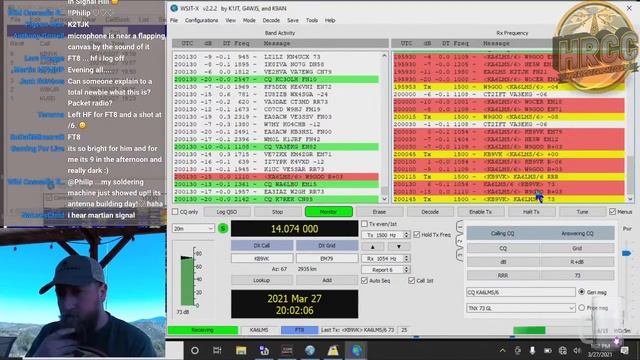Click the green status bar progress bar

point(529,330)
